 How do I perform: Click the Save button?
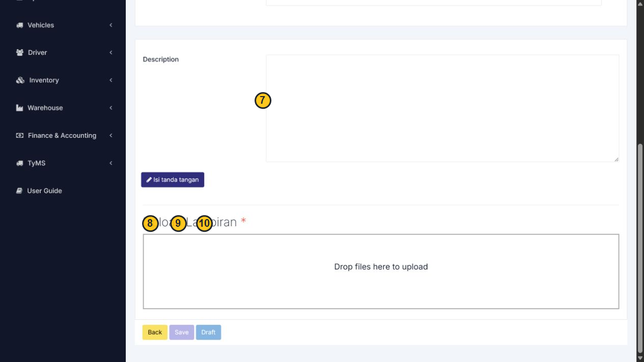[x=182, y=333]
